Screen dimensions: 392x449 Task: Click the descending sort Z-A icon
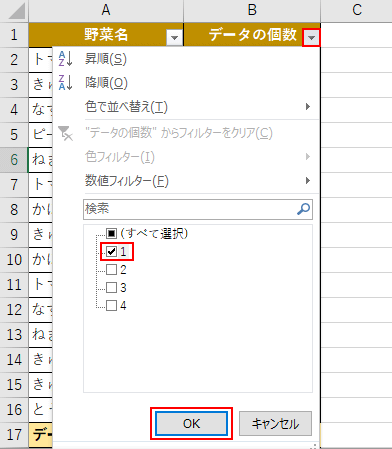[65, 83]
